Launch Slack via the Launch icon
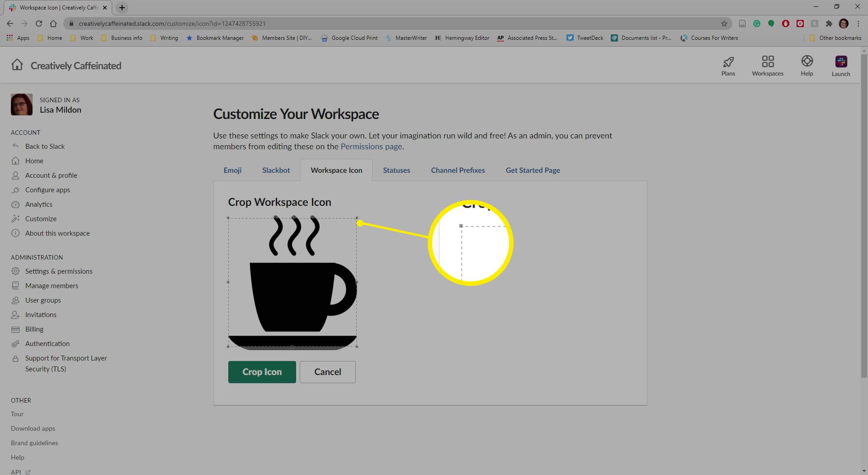Screen dimensions: 868x475 tap(840, 62)
